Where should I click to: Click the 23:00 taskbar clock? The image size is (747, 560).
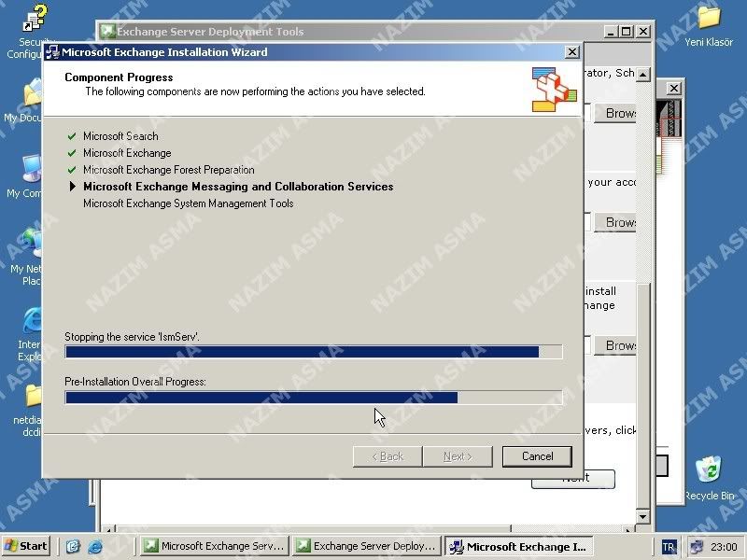[x=724, y=546]
